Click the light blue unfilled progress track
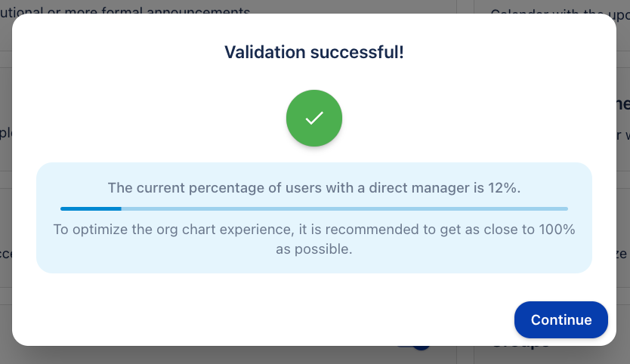Viewport: 630px width, 364px height. coord(344,208)
